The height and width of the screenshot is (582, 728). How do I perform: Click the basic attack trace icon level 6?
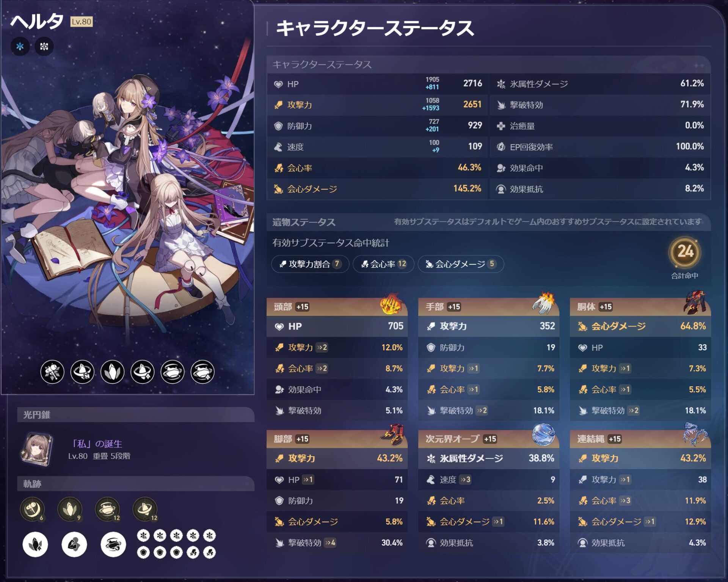(32, 509)
